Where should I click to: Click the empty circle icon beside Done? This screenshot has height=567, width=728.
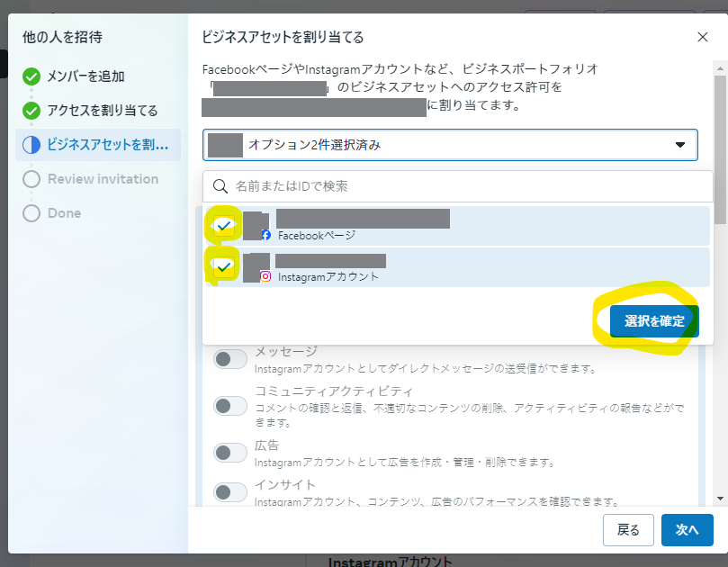coord(31,213)
